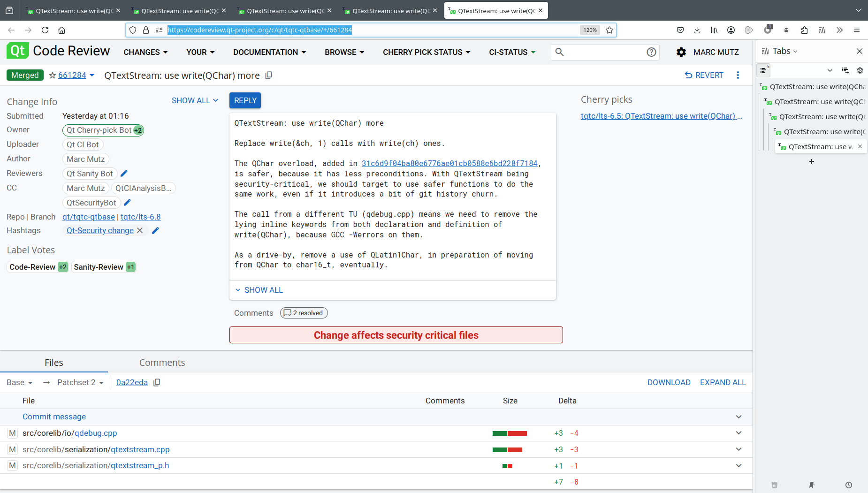Switch to the Comments tab

pyautogui.click(x=162, y=363)
